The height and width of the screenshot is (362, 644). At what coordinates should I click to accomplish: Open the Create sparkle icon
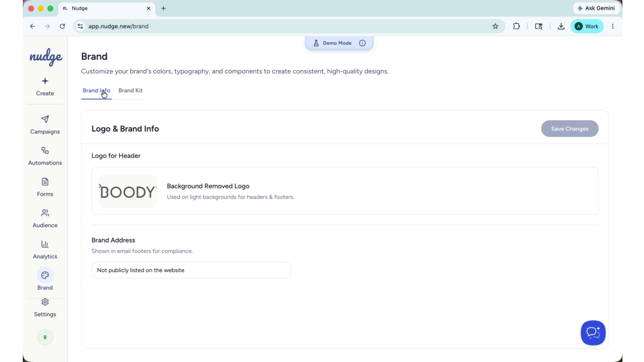coord(45,81)
